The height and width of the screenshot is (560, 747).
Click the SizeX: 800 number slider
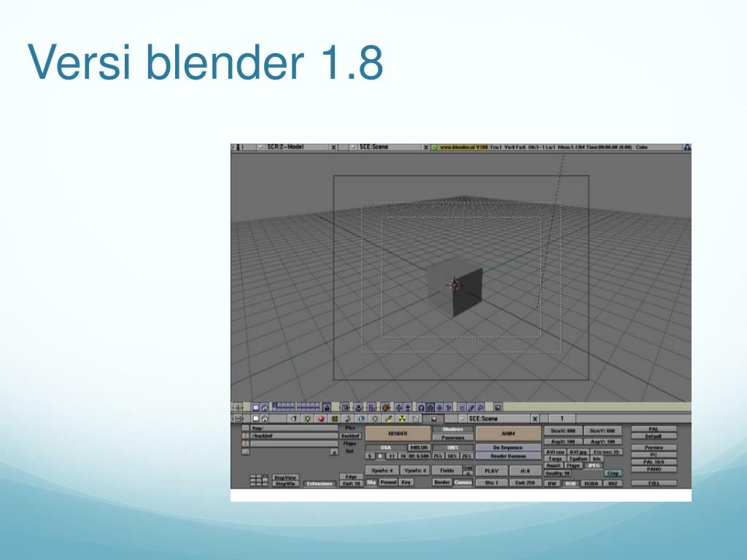pos(563,431)
